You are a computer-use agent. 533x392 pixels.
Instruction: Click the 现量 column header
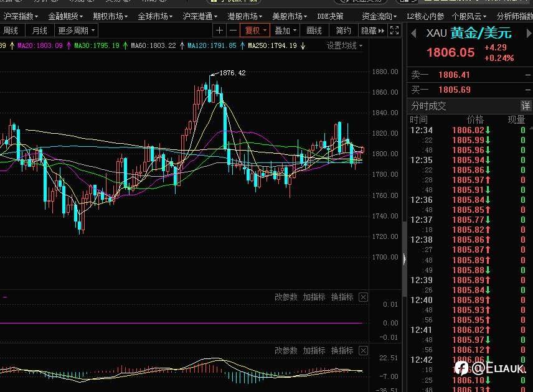(x=516, y=119)
